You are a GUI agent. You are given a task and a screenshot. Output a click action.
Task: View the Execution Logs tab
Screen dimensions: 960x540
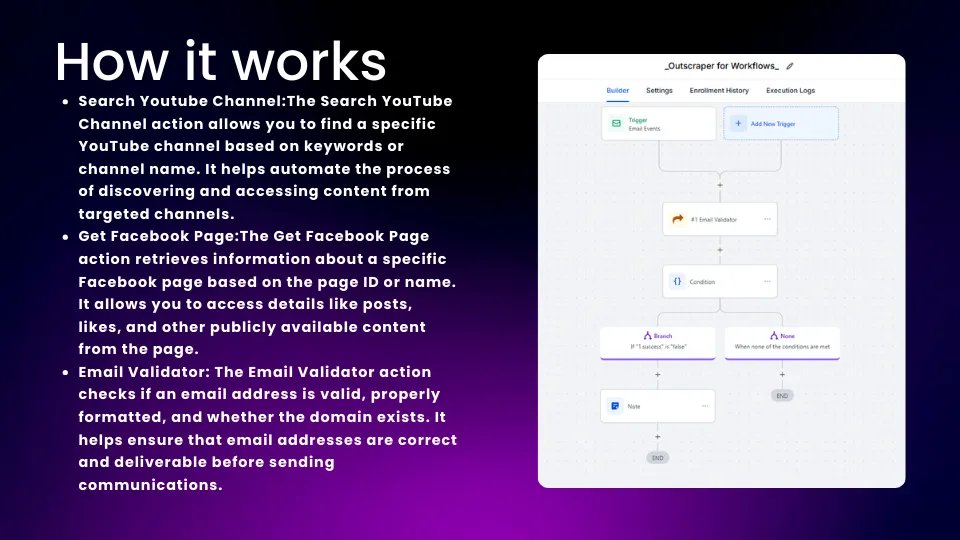pos(790,91)
